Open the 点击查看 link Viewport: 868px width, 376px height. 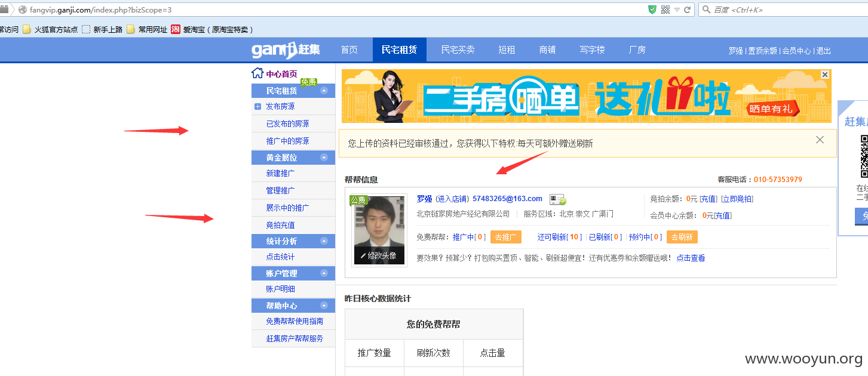pos(691,258)
